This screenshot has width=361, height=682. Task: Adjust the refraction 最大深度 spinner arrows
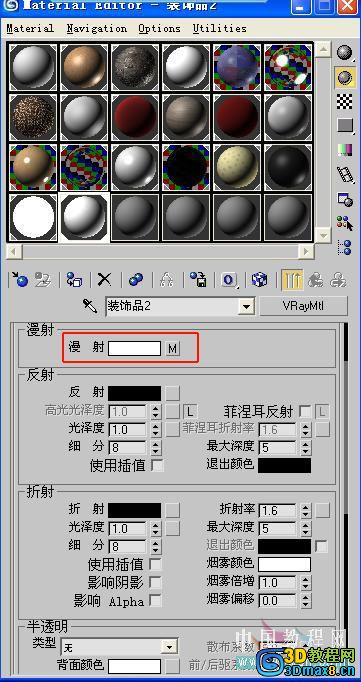306,528
